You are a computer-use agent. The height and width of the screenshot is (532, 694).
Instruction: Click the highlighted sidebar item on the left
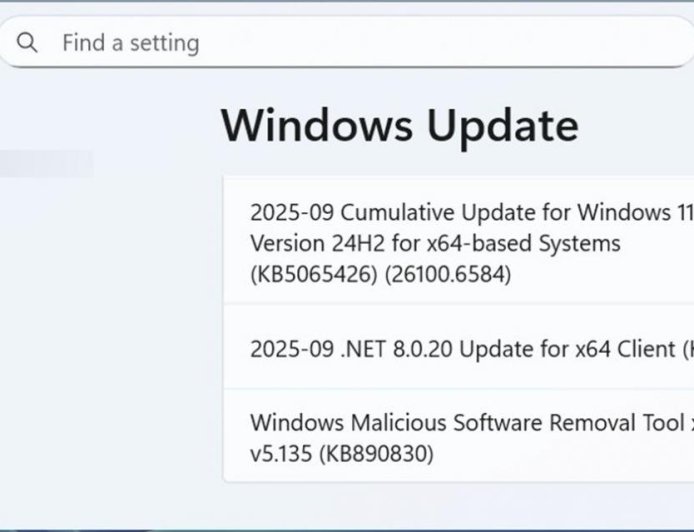[x=46, y=164]
